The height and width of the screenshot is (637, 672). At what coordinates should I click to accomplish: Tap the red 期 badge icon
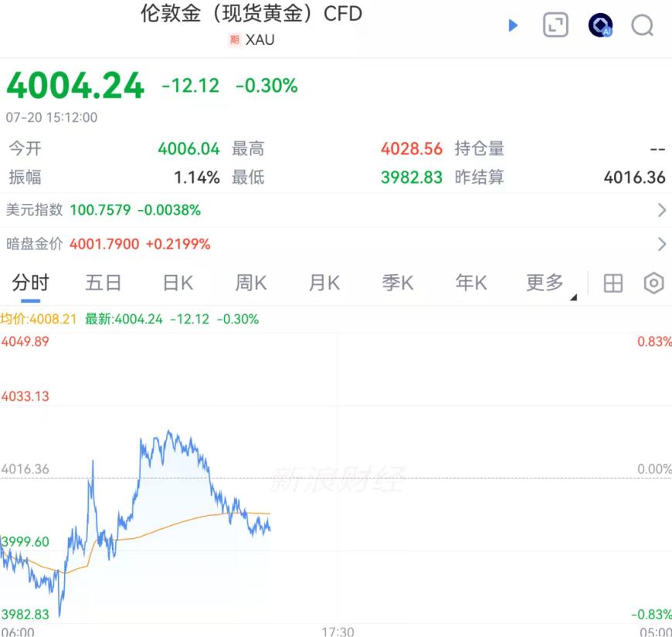(235, 40)
